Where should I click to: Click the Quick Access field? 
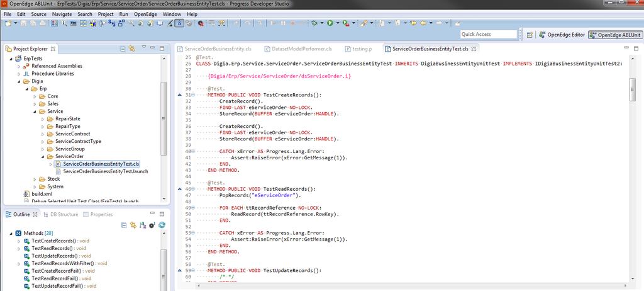point(488,34)
